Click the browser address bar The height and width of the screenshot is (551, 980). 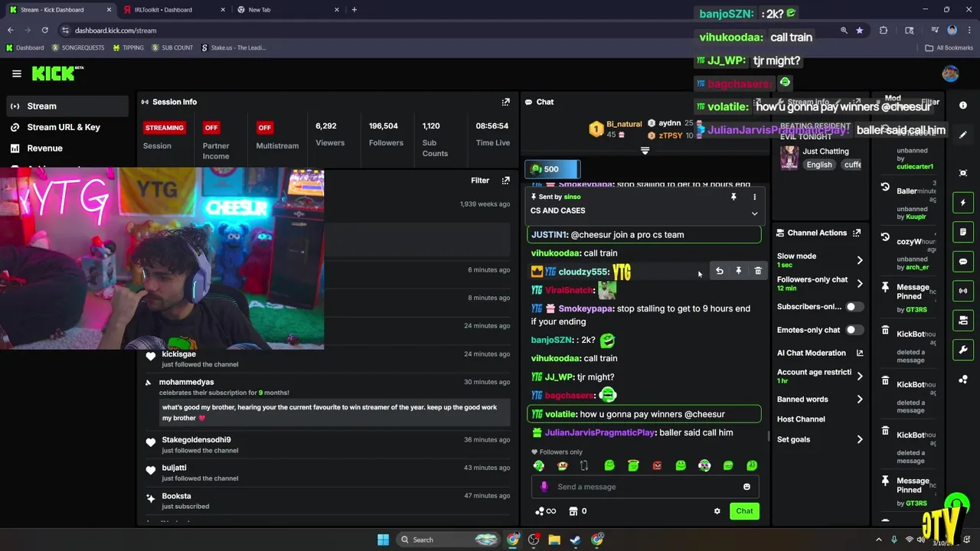[452, 30]
